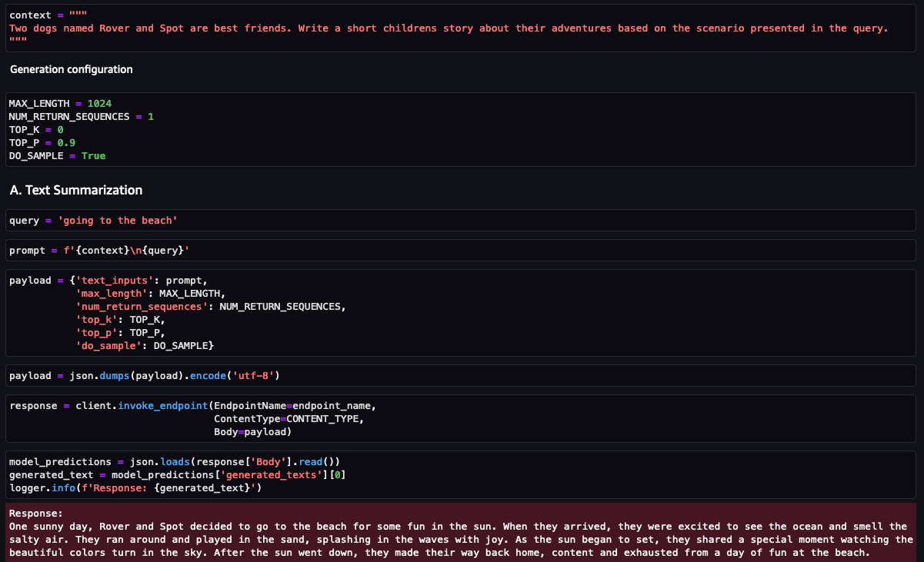
Task: Click the json.dumps payload encode cell
Action: [461, 376]
